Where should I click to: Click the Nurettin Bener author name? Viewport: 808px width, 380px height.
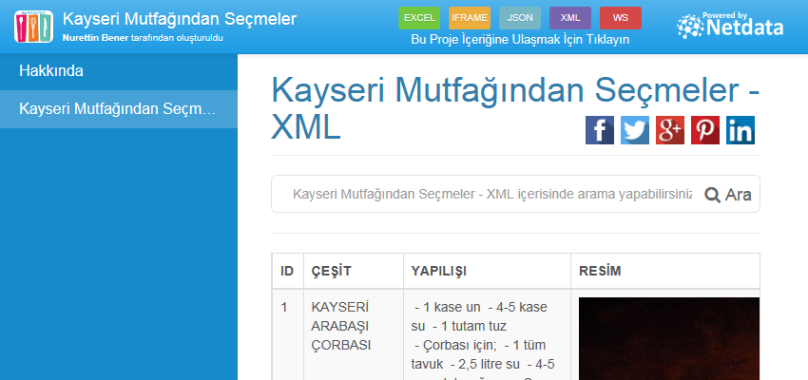(x=95, y=38)
